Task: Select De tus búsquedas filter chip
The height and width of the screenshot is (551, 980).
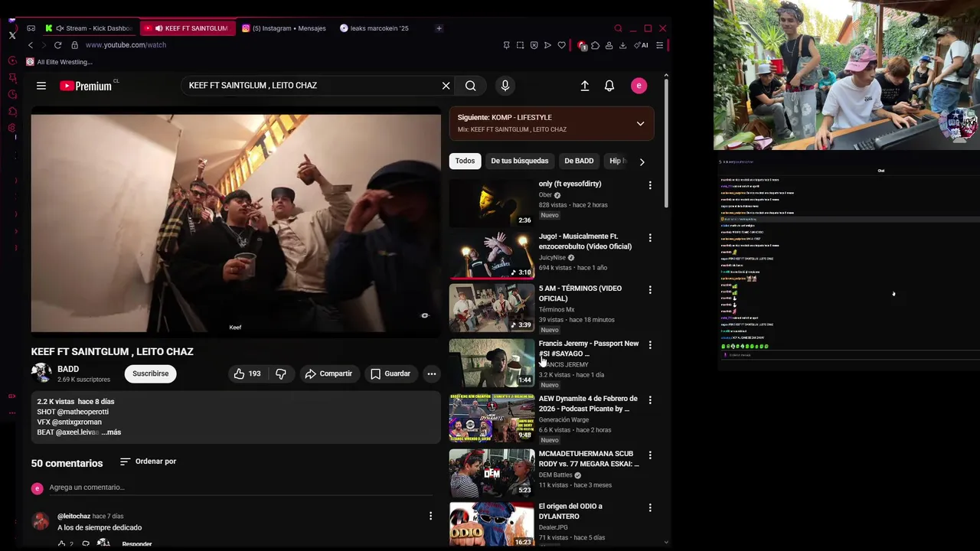Action: (x=519, y=161)
